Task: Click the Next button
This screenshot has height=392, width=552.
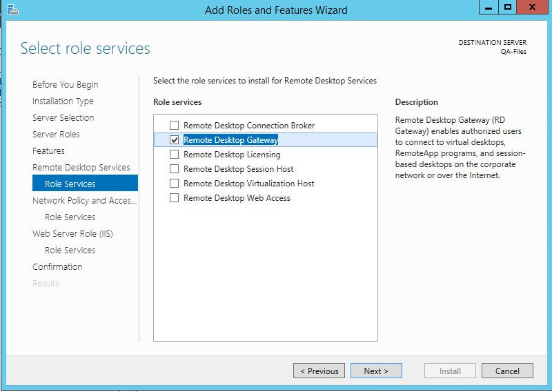Action: [x=375, y=371]
